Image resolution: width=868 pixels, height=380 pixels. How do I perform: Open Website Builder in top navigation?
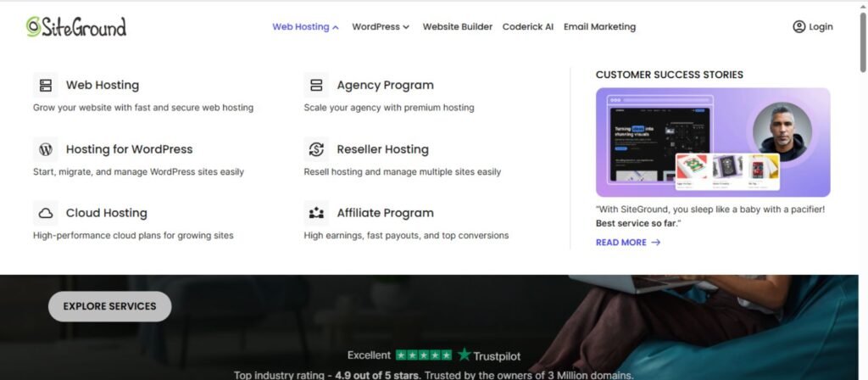[457, 26]
